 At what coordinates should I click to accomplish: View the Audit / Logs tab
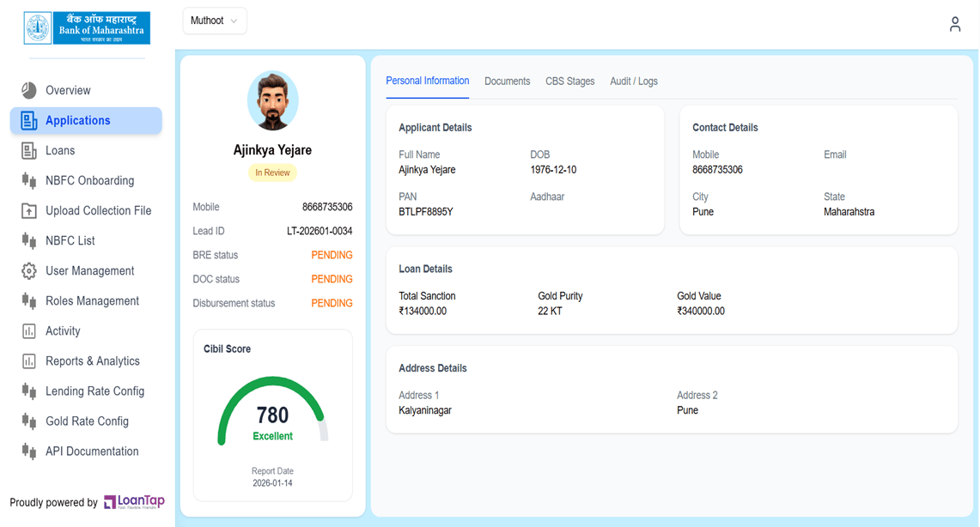[x=633, y=82]
